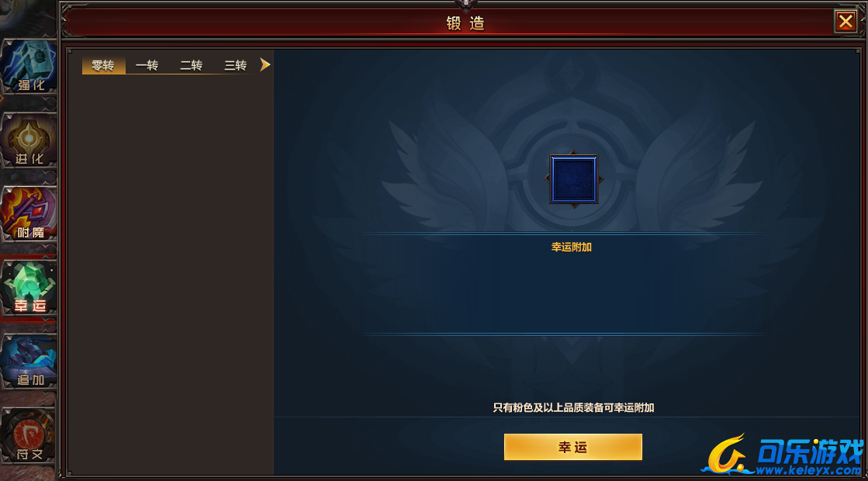The image size is (868, 481).
Task: Show more tabs with the yellow arrow
Action: click(265, 64)
